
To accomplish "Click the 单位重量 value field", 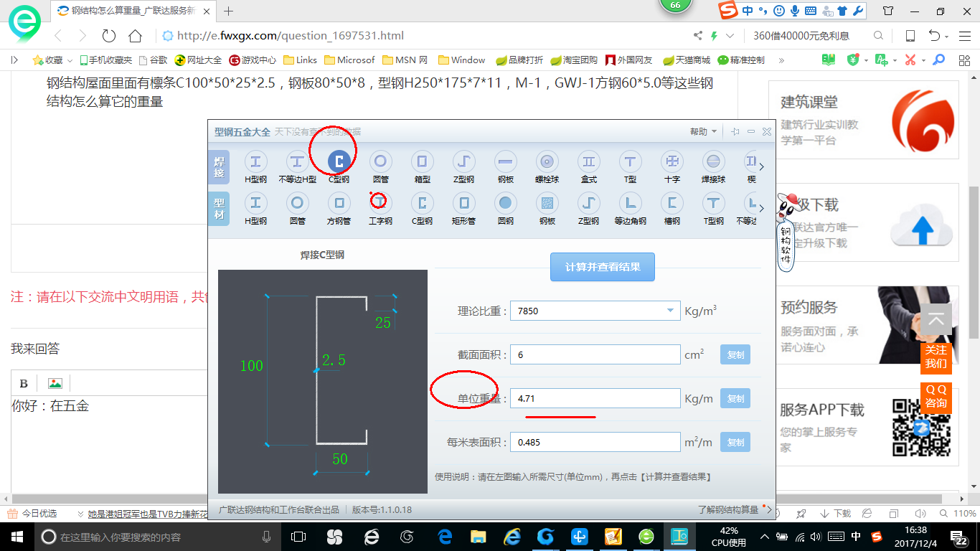I will pyautogui.click(x=595, y=398).
